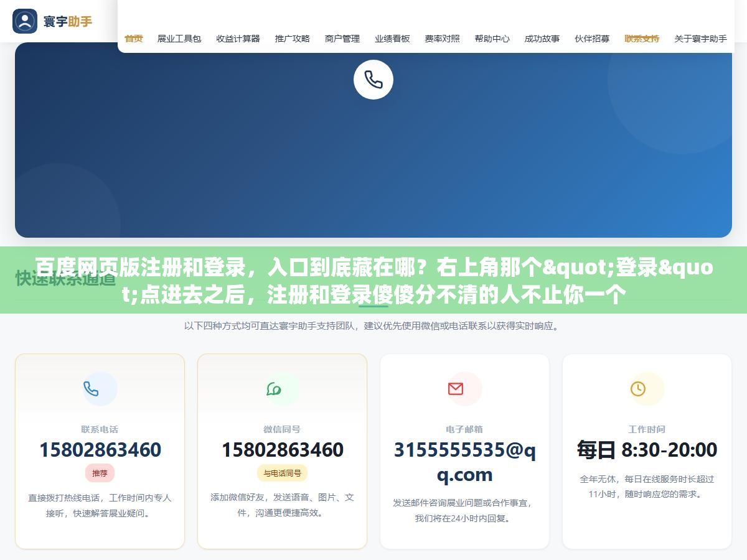This screenshot has height=560, width=747.
Task: Click the number under 微信同号
Action: tap(282, 449)
